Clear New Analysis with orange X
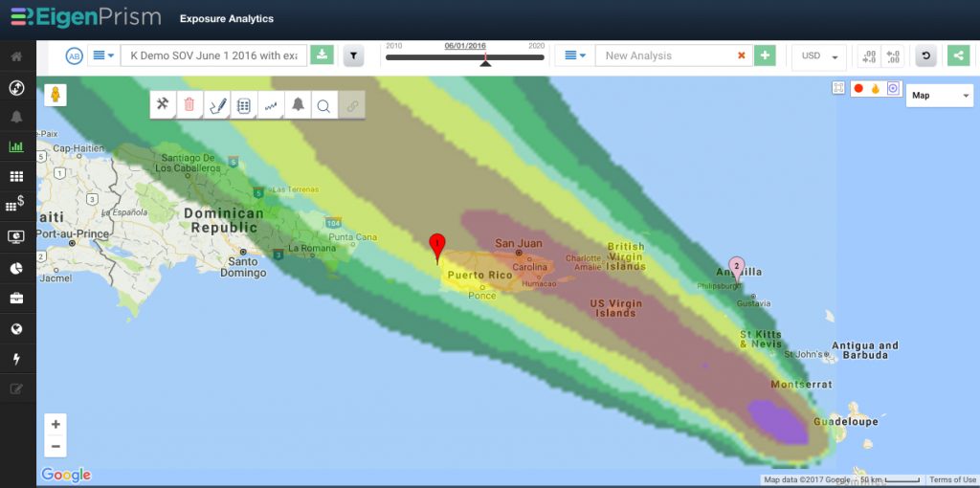The image size is (980, 488). [x=742, y=55]
